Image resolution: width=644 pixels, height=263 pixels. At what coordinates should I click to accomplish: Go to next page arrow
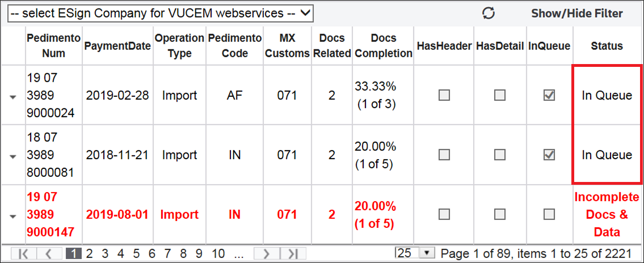point(266,253)
